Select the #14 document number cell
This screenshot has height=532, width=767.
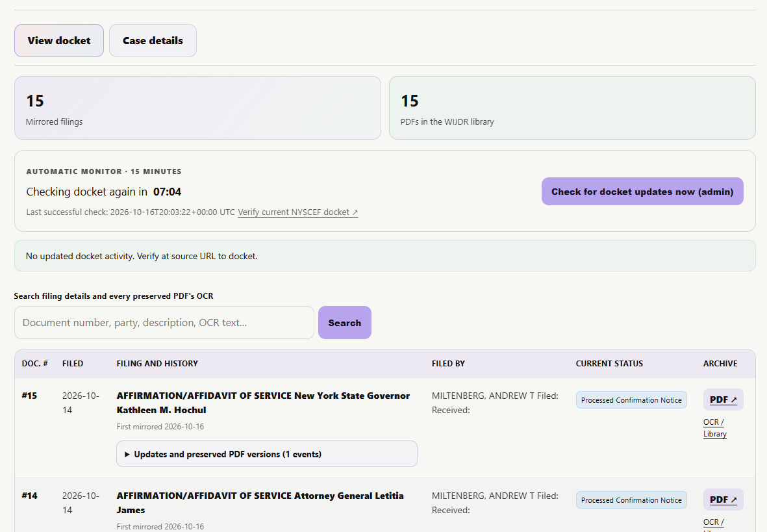tap(29, 495)
